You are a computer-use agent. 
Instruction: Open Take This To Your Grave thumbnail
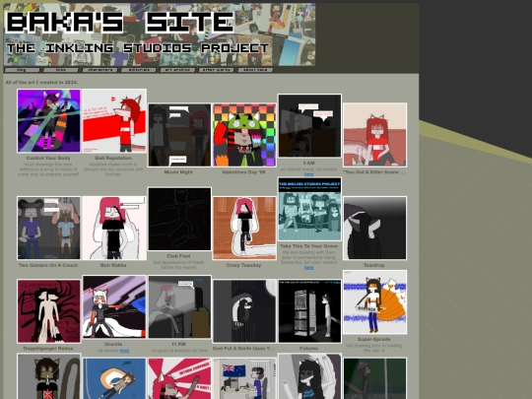pos(309,209)
